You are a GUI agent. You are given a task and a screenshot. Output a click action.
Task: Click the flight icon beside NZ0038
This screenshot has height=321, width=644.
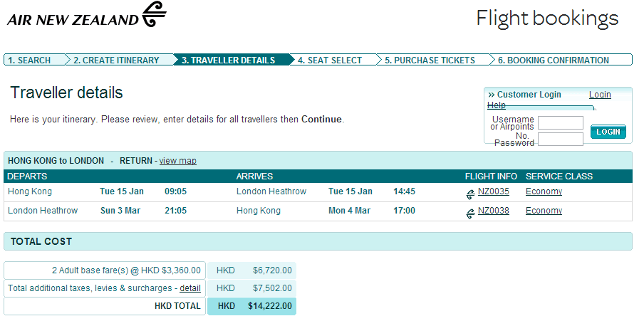471,211
